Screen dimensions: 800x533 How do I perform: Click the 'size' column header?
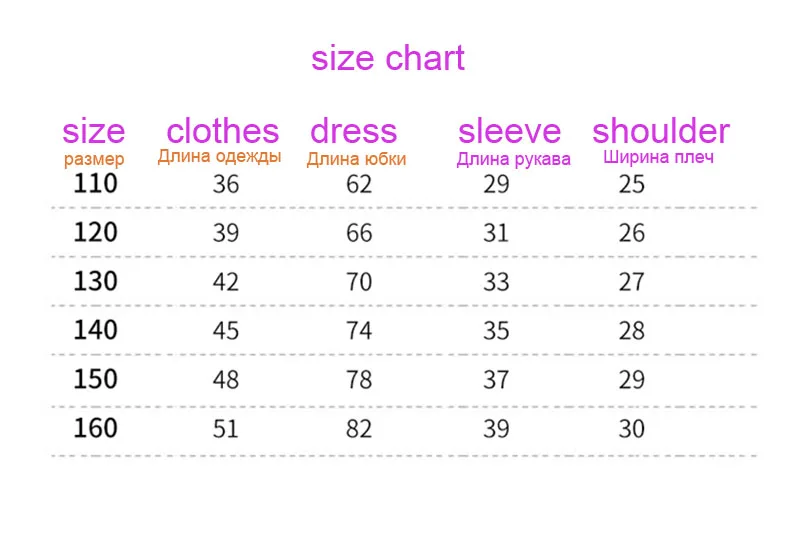(94, 131)
